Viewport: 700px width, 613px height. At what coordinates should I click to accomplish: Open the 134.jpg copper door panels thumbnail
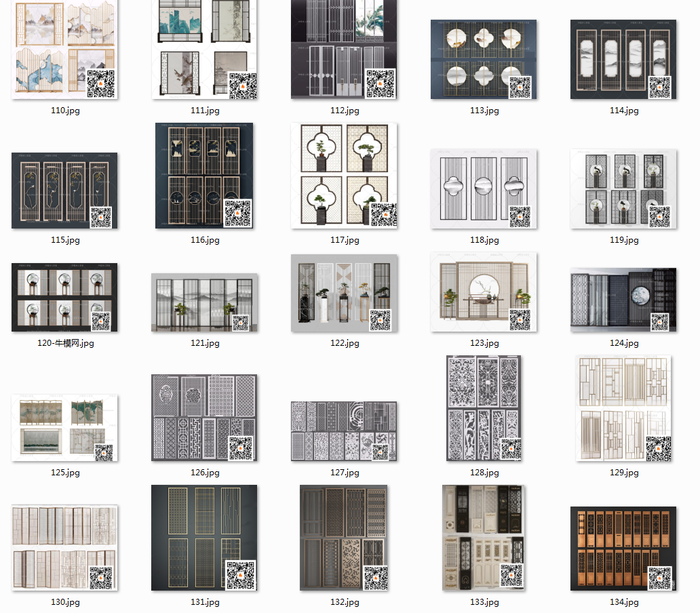623,549
